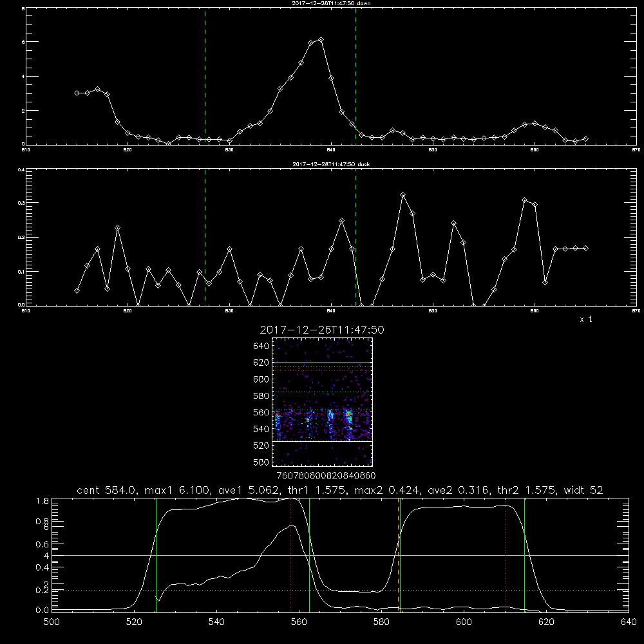644x644 pixels.
Task: Click the dawn plot title at the top
Action: point(331,3)
